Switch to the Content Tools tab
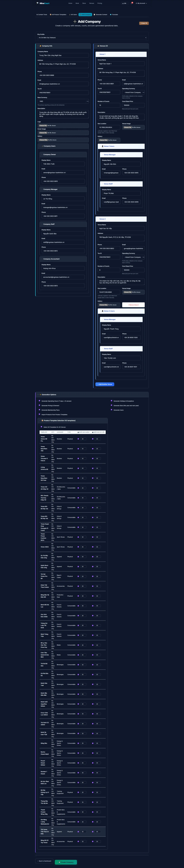Screen dimensions: 184x868 tap(42, 15)
